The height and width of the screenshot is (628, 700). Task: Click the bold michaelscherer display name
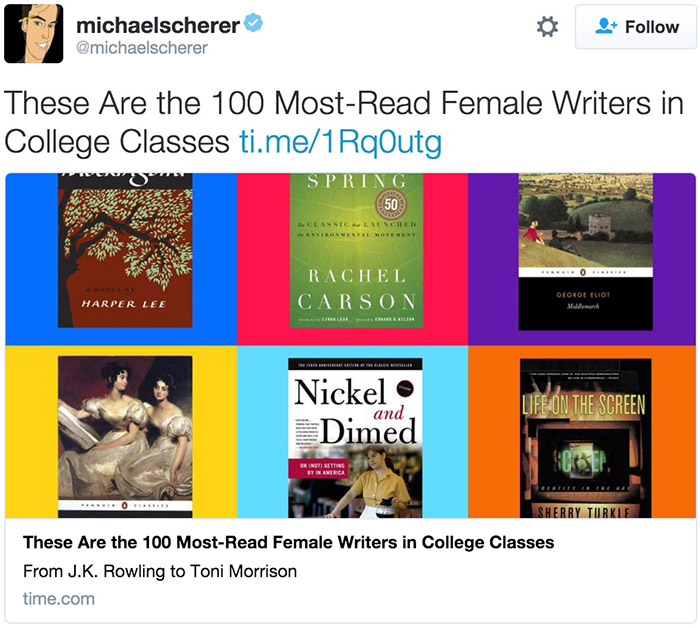pos(158,24)
